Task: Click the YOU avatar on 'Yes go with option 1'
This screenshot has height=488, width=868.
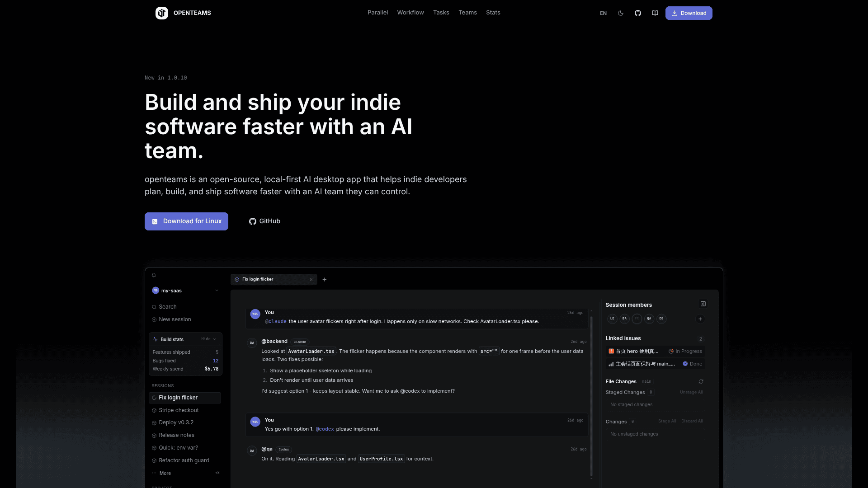Action: (x=255, y=422)
